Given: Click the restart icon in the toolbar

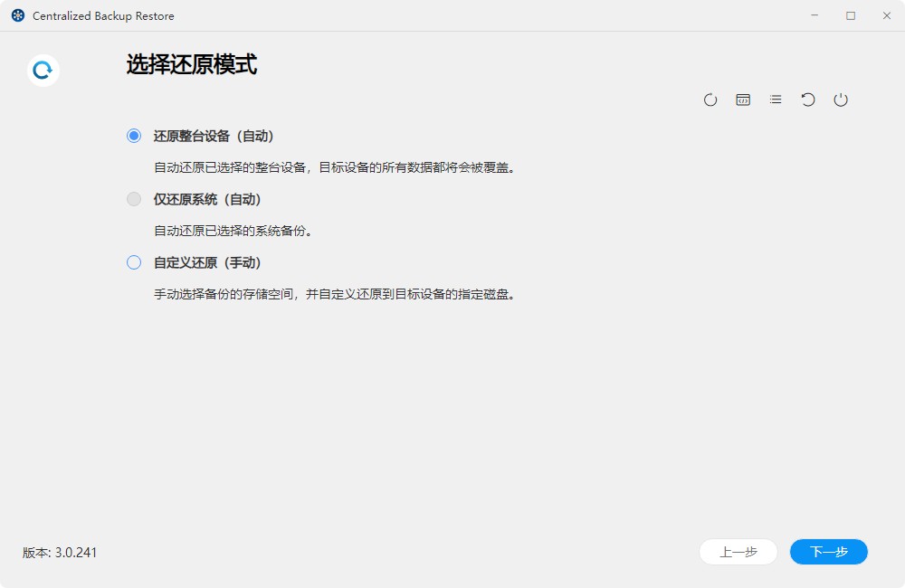Looking at the screenshot, I should pyautogui.click(x=808, y=100).
